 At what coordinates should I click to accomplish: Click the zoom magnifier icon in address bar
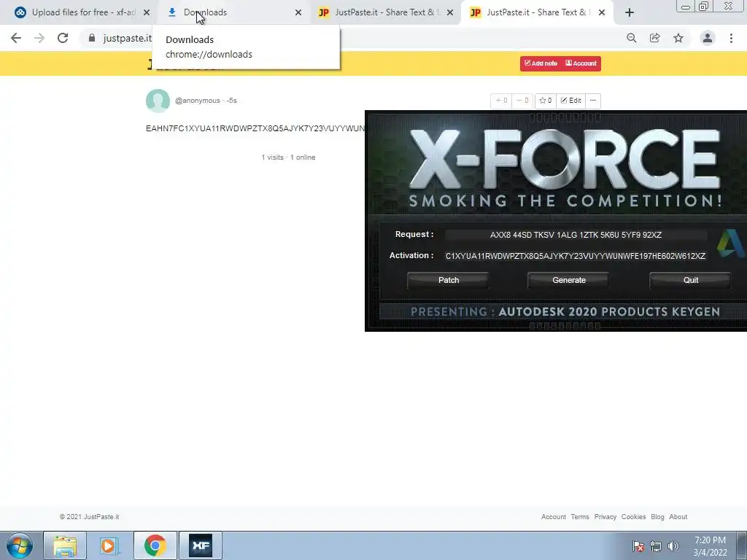[x=632, y=38]
